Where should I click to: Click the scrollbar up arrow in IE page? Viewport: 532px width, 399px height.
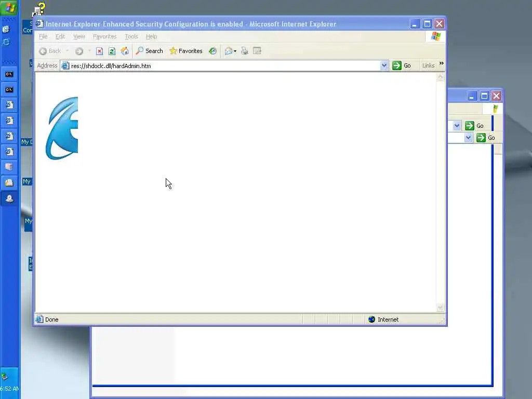click(x=440, y=77)
